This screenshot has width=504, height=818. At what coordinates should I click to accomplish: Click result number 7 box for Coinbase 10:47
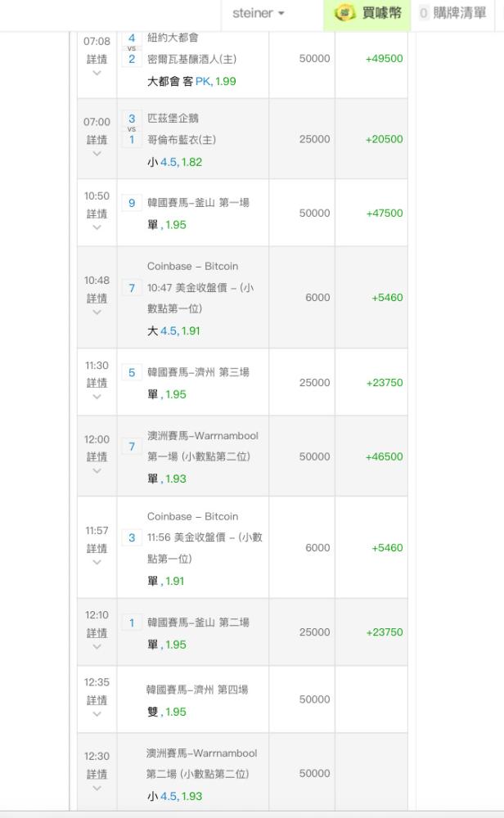point(132,288)
